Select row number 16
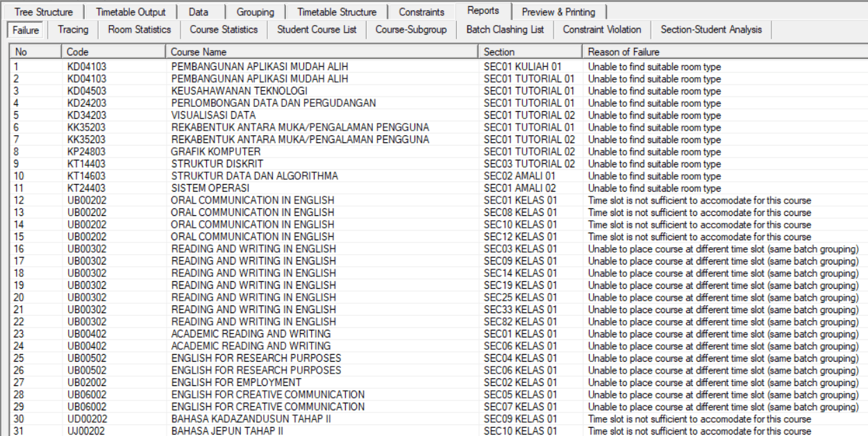 point(19,249)
